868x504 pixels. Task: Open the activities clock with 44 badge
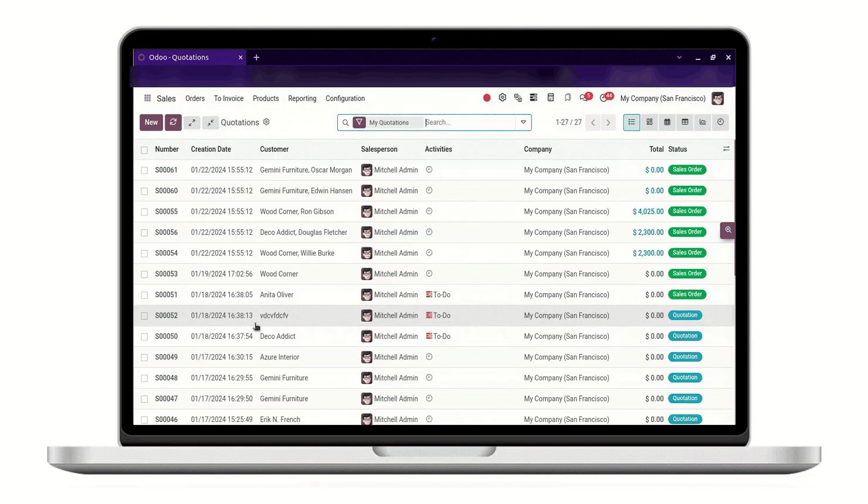[x=606, y=97]
